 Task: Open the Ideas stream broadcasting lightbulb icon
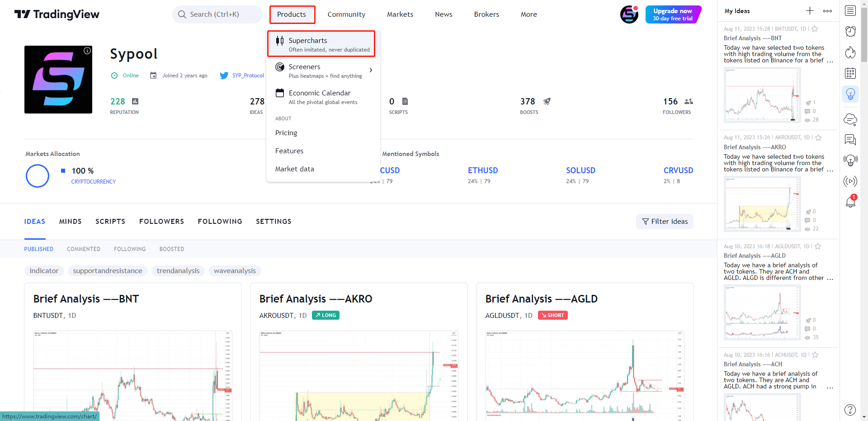pyautogui.click(x=850, y=160)
